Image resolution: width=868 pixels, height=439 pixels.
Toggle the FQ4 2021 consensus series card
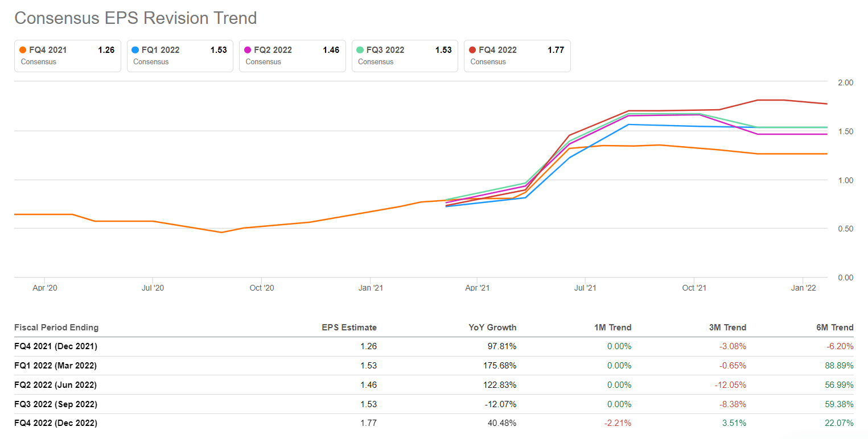68,56
